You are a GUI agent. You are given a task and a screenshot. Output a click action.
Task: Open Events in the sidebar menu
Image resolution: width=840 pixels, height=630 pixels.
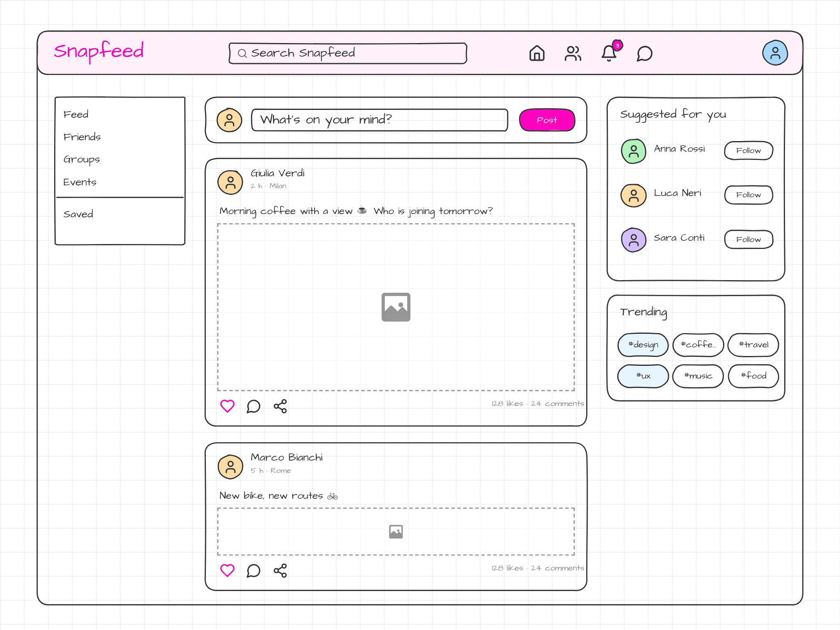(x=80, y=182)
